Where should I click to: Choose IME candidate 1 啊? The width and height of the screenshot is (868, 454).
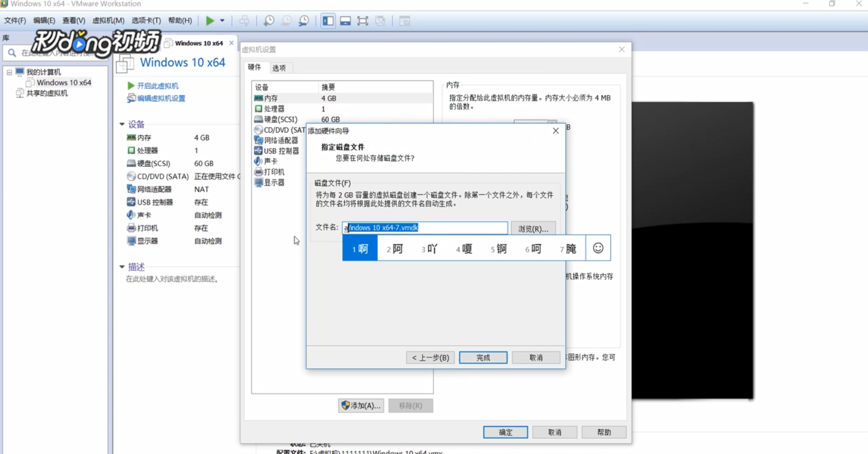(x=360, y=249)
